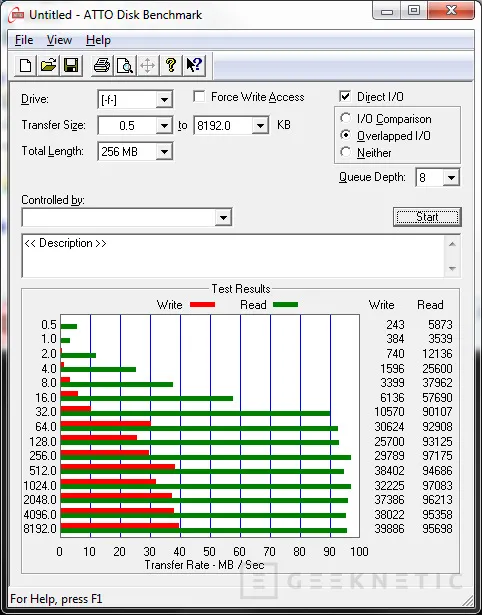
Task: Activate context help arrow-question icon
Action: click(194, 65)
